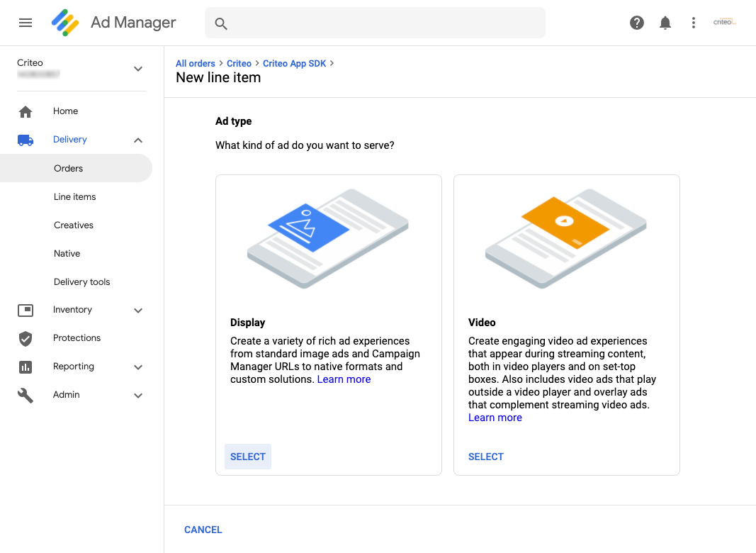Expand the Reporting section chevron
The width and height of the screenshot is (756, 553).
138,367
